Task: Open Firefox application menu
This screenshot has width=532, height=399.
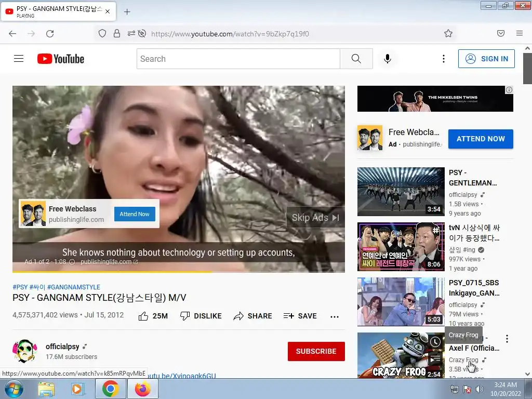Action: pyautogui.click(x=520, y=33)
